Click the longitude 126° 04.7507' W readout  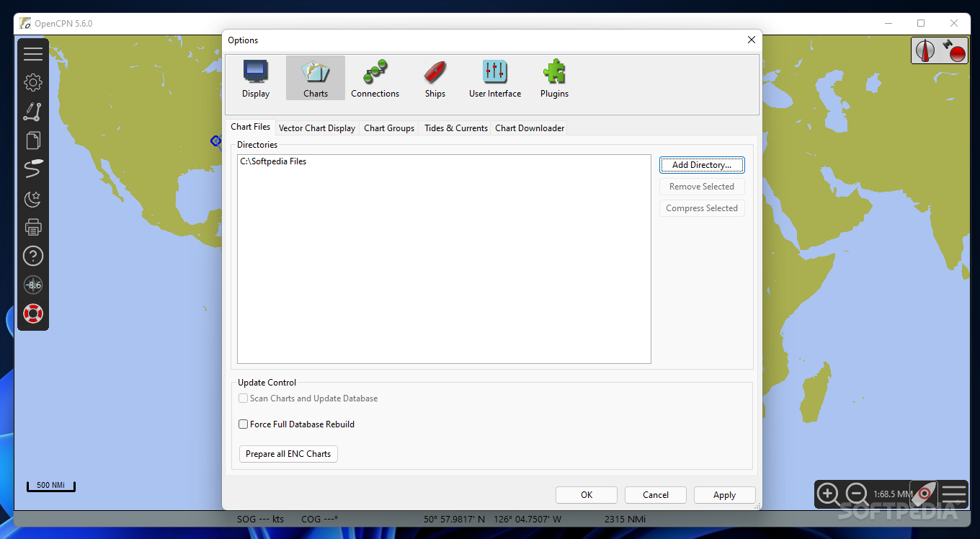[x=527, y=519]
